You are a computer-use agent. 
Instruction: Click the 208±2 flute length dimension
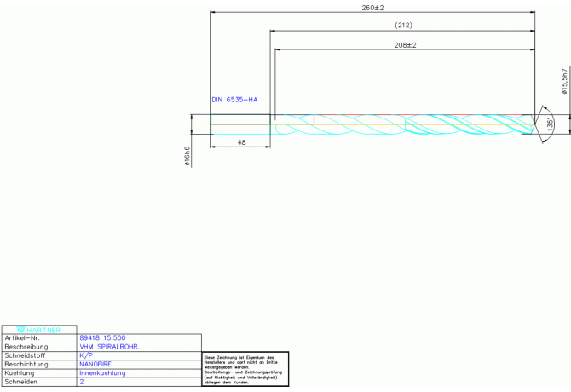pos(404,44)
